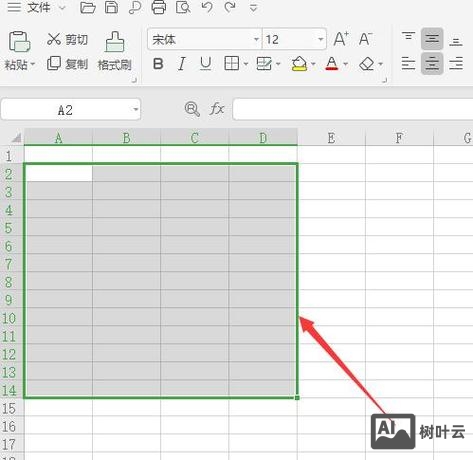Click the fx insert function icon

pyautogui.click(x=217, y=109)
